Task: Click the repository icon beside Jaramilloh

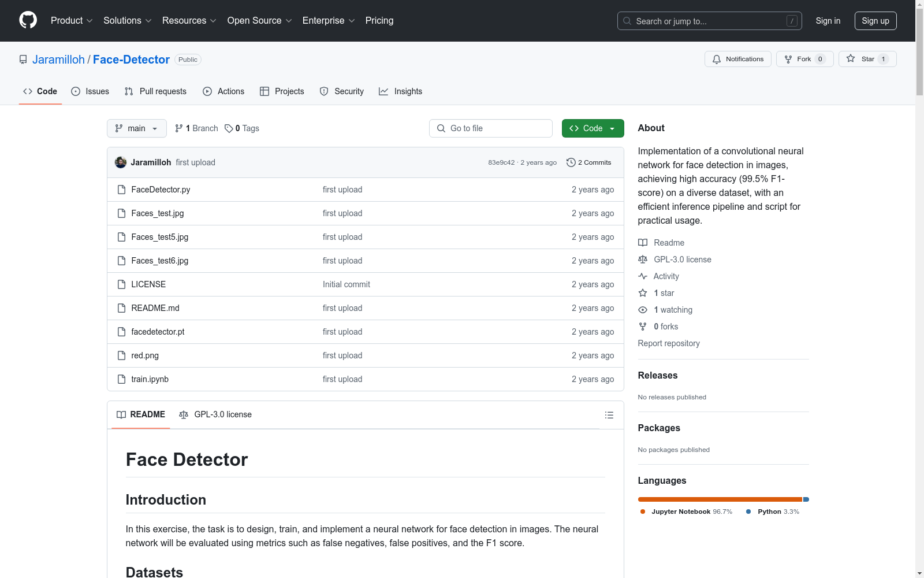Action: coord(23,60)
